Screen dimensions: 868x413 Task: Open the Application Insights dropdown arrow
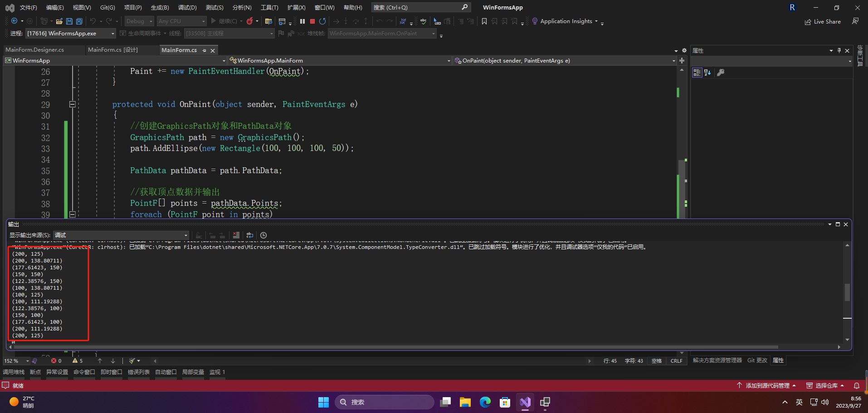(x=596, y=21)
